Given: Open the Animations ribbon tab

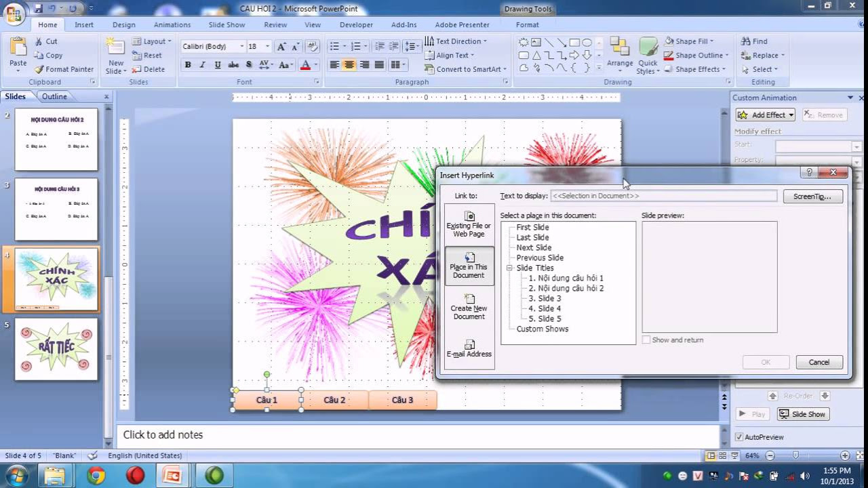Looking at the screenshot, I should click(x=172, y=24).
